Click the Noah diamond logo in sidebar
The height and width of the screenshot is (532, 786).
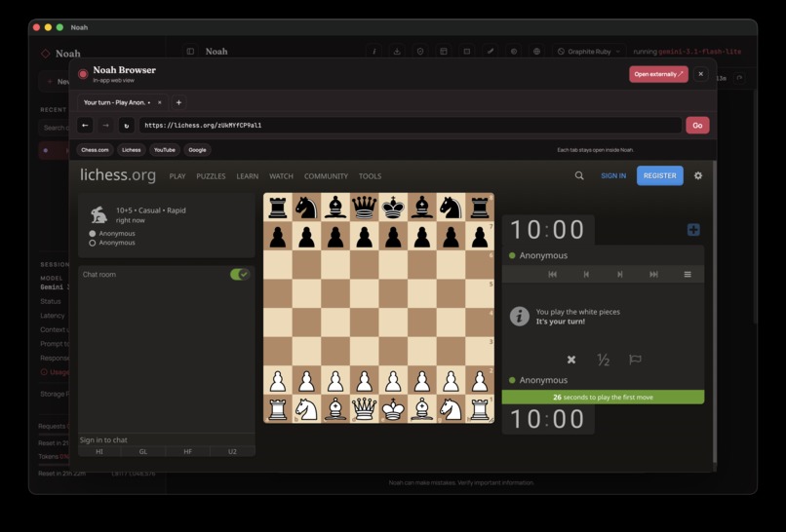click(46, 53)
